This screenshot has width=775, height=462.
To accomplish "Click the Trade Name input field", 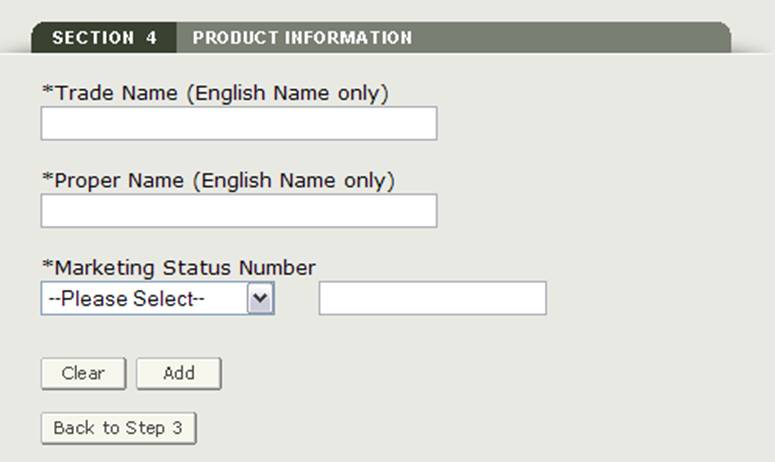I will coord(238,123).
